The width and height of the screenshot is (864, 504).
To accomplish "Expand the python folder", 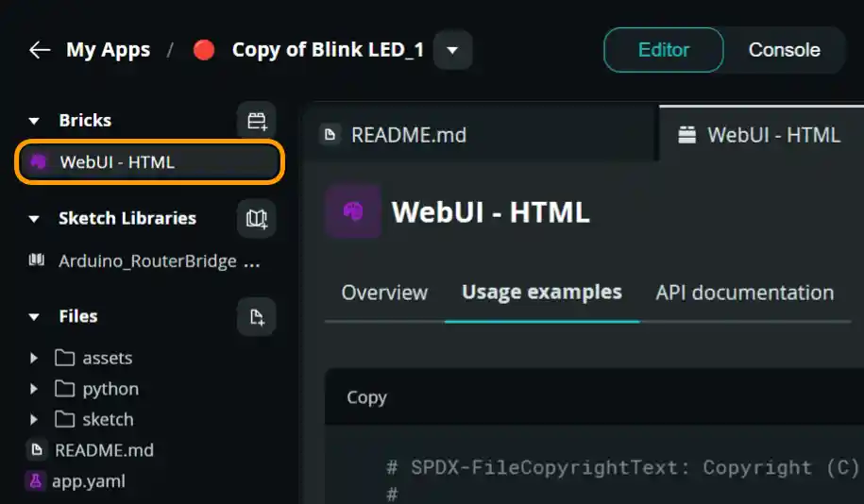I will (35, 389).
